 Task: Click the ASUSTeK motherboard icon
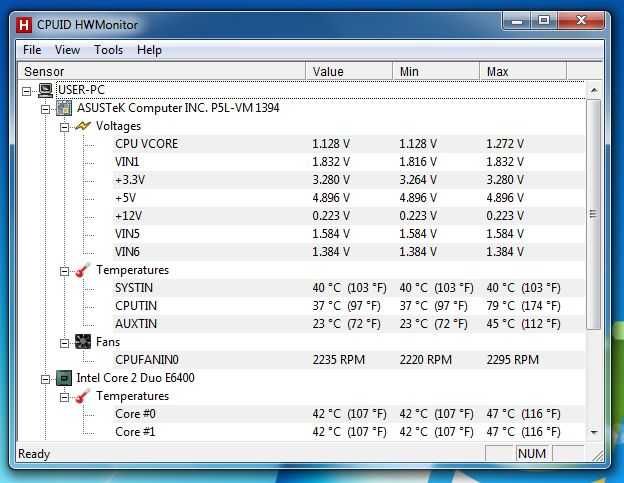click(64, 108)
